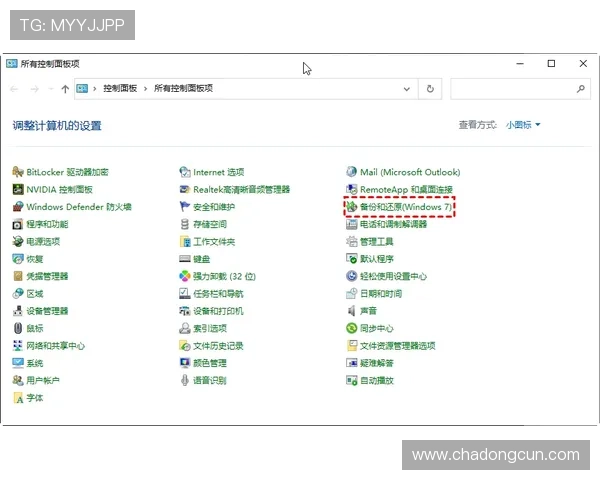This screenshot has height=480, width=600.
Task: Expand the chevron after the breadcrumb root icon
Action: [x=95, y=89]
